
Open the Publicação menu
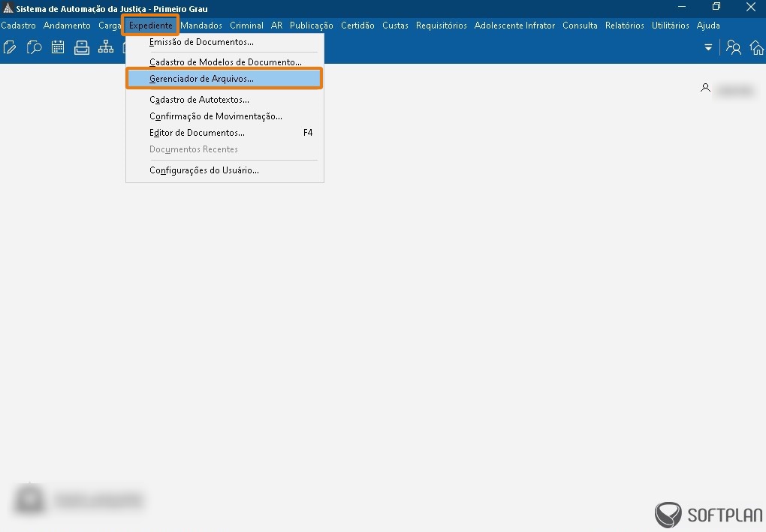click(x=311, y=26)
